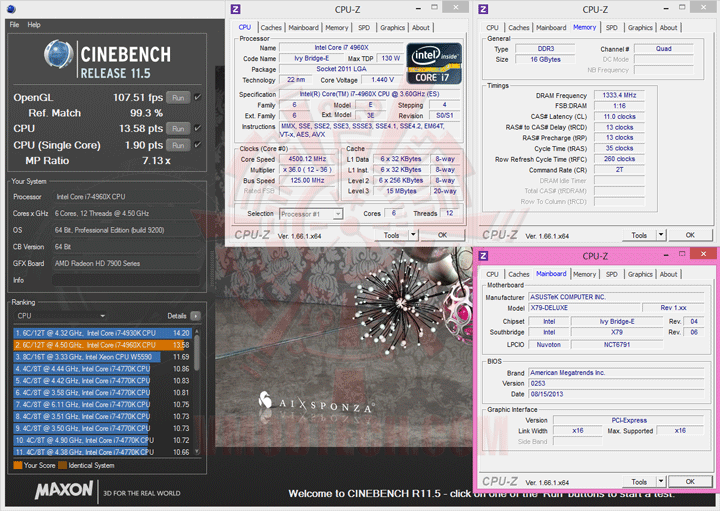This screenshot has width=720, height=511.
Task: Switch to Mainboard tab in first CPU-Z window
Action: click(x=304, y=28)
